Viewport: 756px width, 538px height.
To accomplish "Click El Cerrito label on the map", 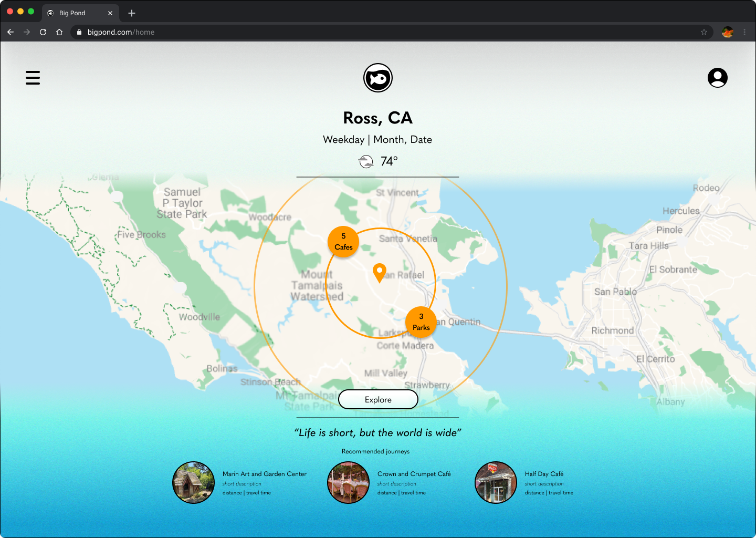I will [x=656, y=359].
